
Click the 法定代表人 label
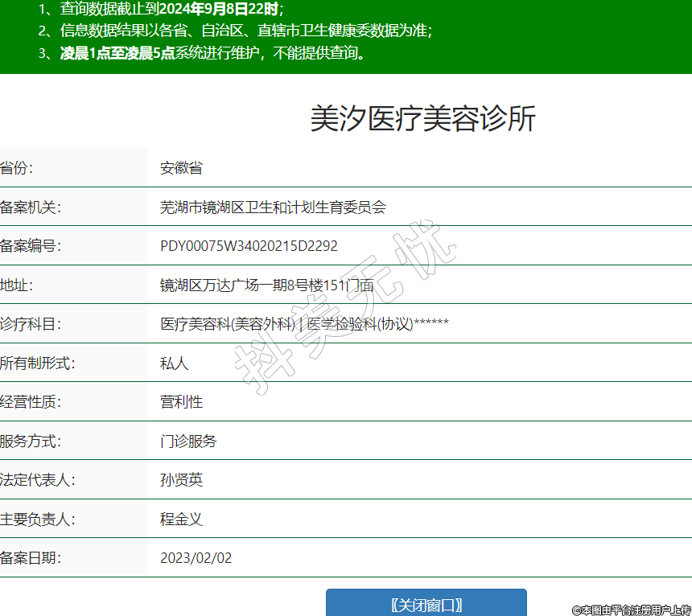[38, 480]
